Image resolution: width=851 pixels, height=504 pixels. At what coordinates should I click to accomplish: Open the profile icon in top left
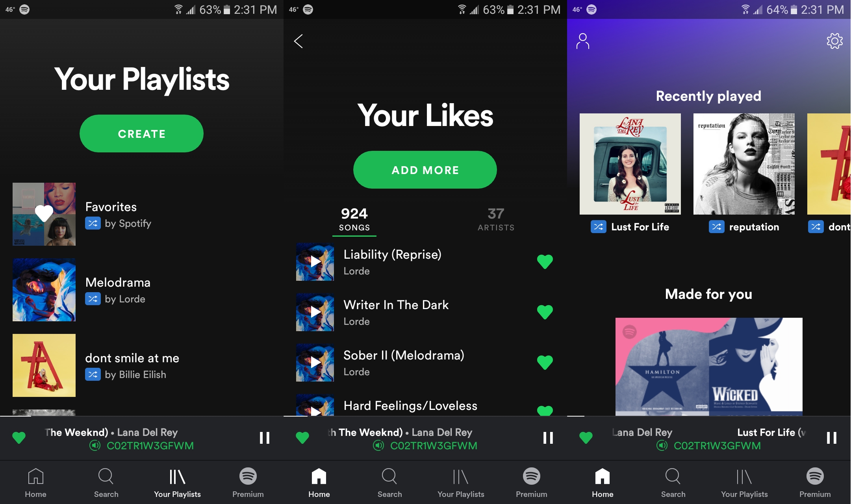583,40
